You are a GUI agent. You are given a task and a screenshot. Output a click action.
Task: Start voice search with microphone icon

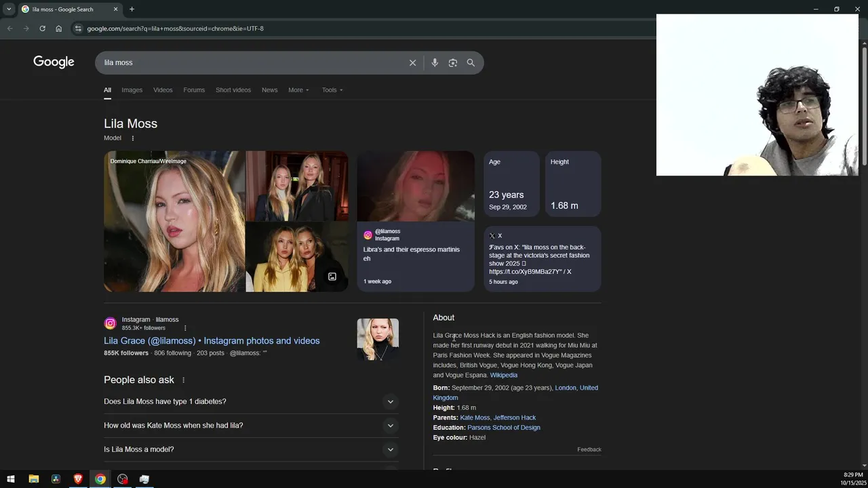(x=435, y=62)
